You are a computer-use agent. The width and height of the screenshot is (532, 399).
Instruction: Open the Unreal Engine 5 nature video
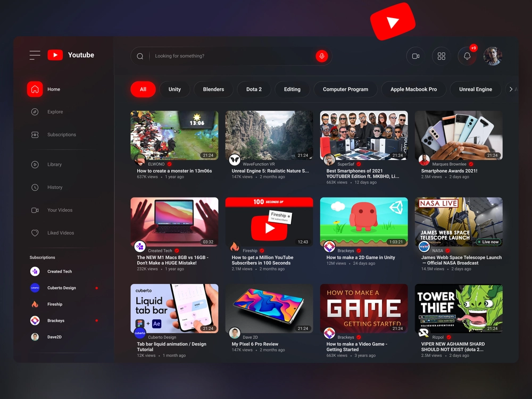tap(269, 135)
